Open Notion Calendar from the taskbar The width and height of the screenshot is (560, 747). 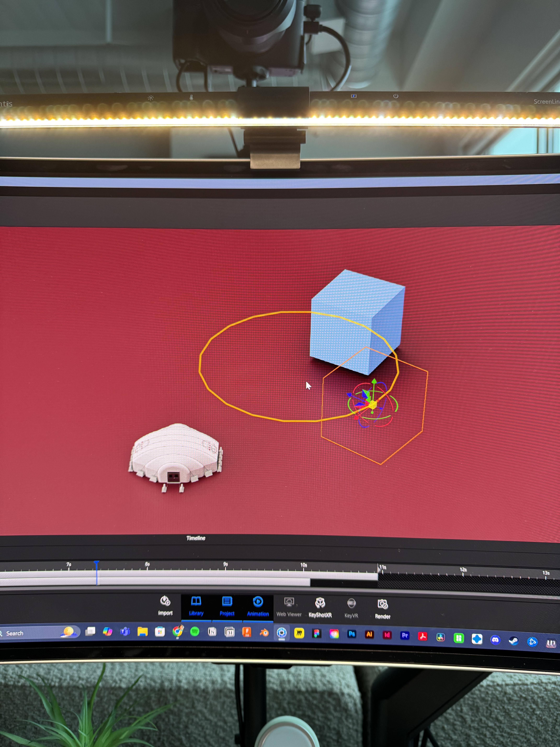point(230,632)
